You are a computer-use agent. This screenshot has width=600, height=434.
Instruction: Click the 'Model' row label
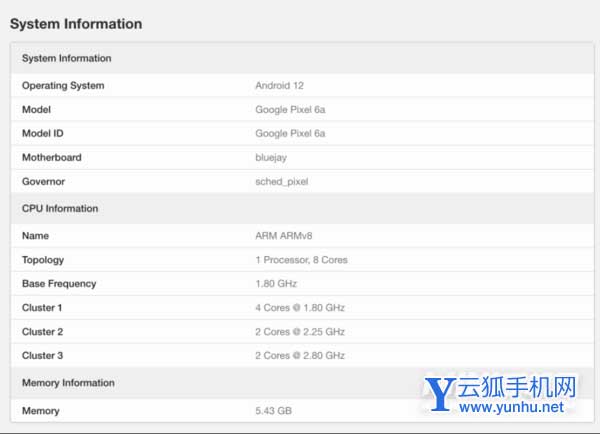pos(36,110)
